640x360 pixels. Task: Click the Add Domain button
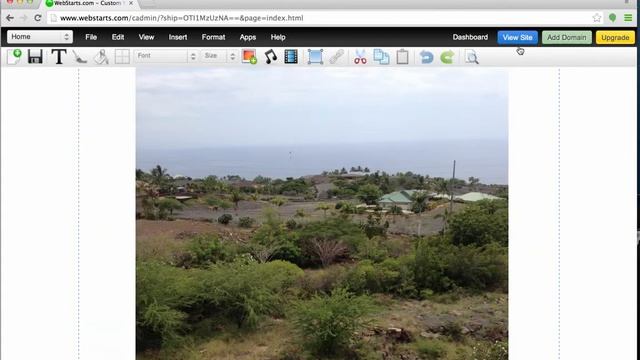[x=567, y=37]
